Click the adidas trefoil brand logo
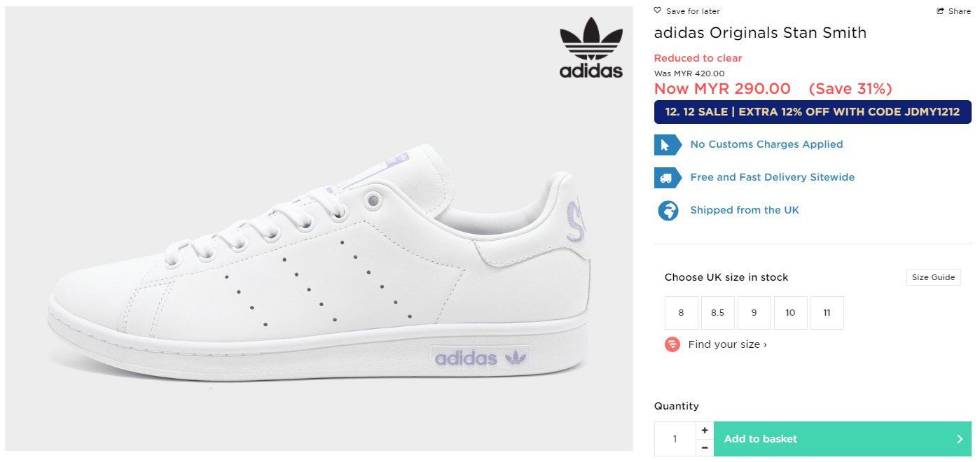 pos(591,48)
